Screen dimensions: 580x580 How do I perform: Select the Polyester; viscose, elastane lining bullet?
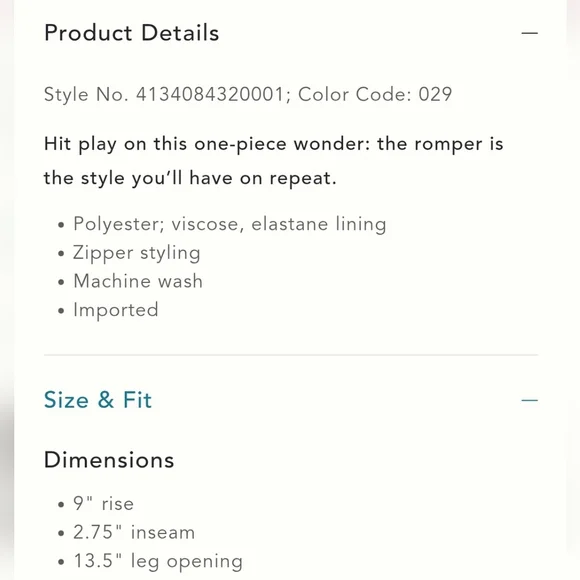click(x=230, y=224)
